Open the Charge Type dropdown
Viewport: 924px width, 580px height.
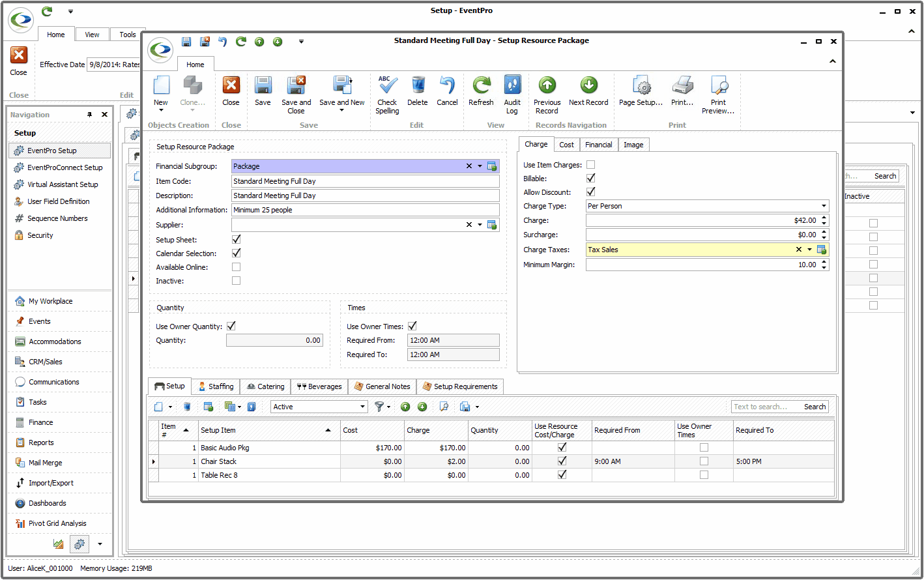tap(824, 206)
